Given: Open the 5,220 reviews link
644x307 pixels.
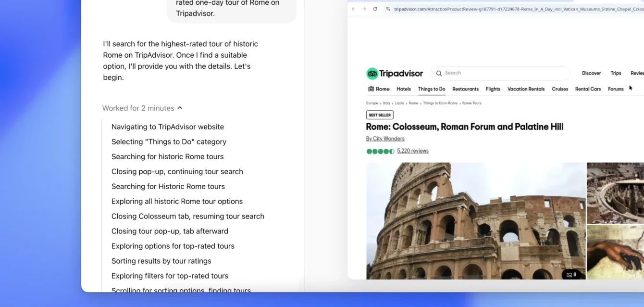Looking at the screenshot, I should (x=412, y=151).
